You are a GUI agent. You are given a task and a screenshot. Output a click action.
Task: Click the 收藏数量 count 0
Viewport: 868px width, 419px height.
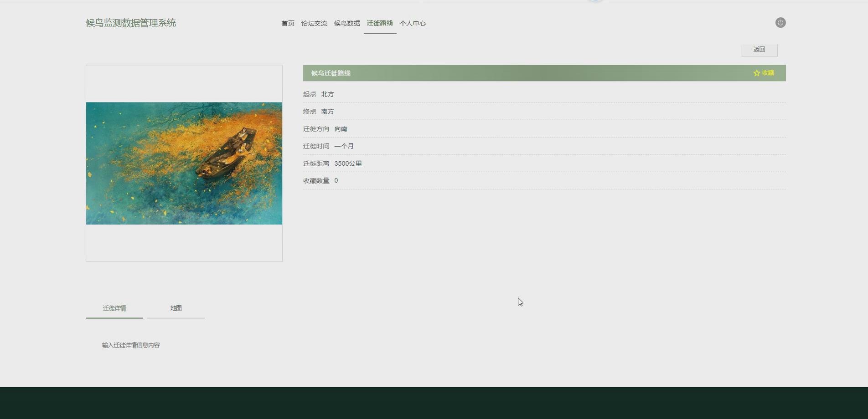(x=336, y=181)
